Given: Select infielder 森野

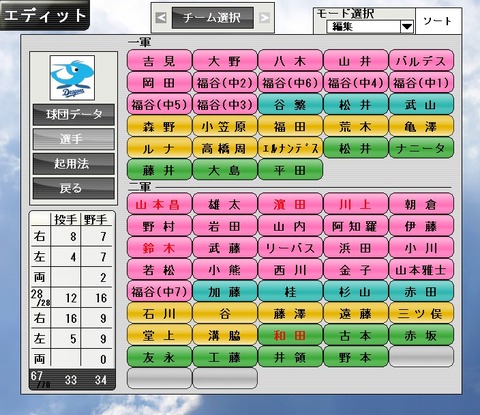Looking at the screenshot, I should coord(159,126).
